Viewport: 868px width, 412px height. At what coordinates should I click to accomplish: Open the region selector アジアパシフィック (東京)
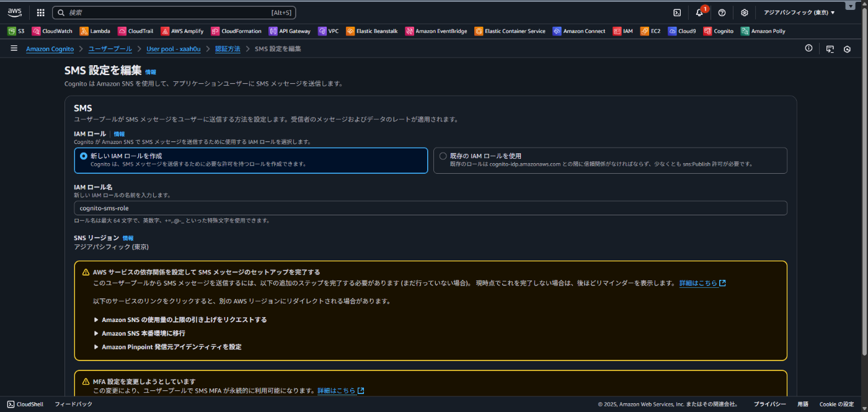click(x=799, y=12)
